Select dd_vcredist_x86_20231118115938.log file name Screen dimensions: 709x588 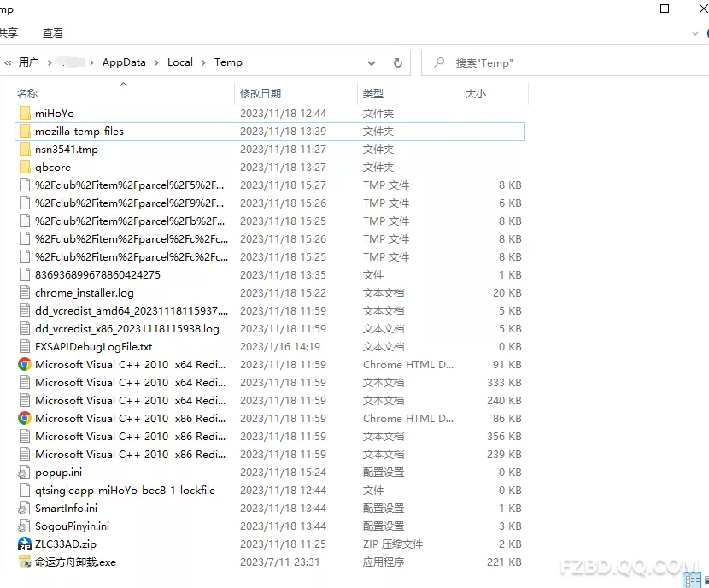tap(127, 329)
